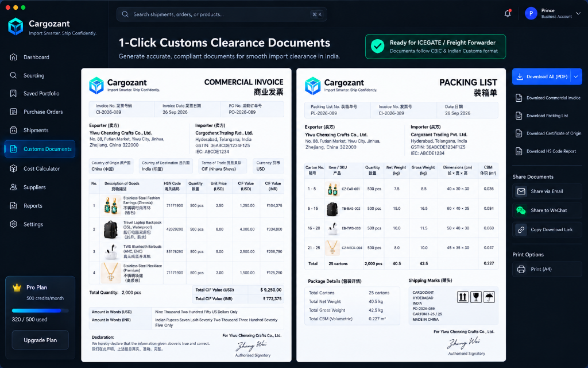Click the search magnifier icon
Screen dimensions: 588x368
pos(125,14)
